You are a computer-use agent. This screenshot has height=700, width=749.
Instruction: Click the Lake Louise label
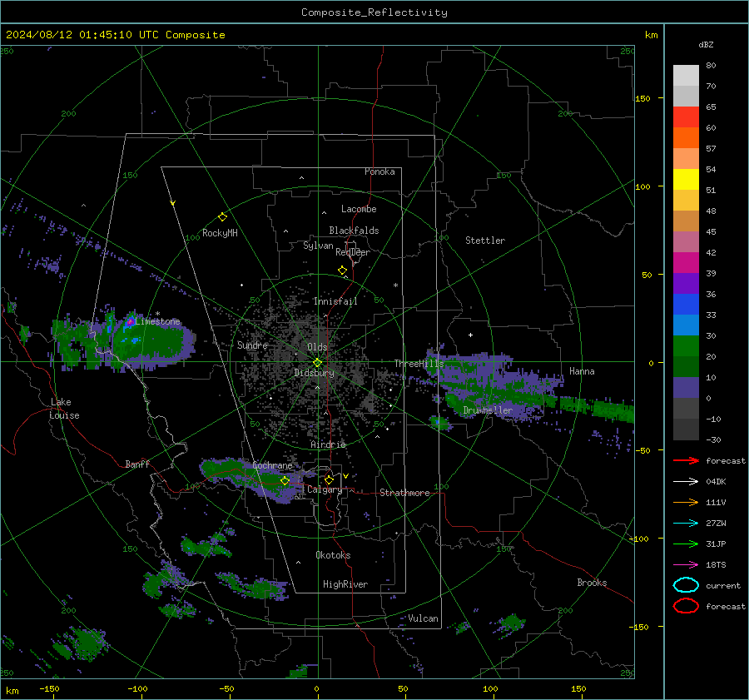pos(64,409)
